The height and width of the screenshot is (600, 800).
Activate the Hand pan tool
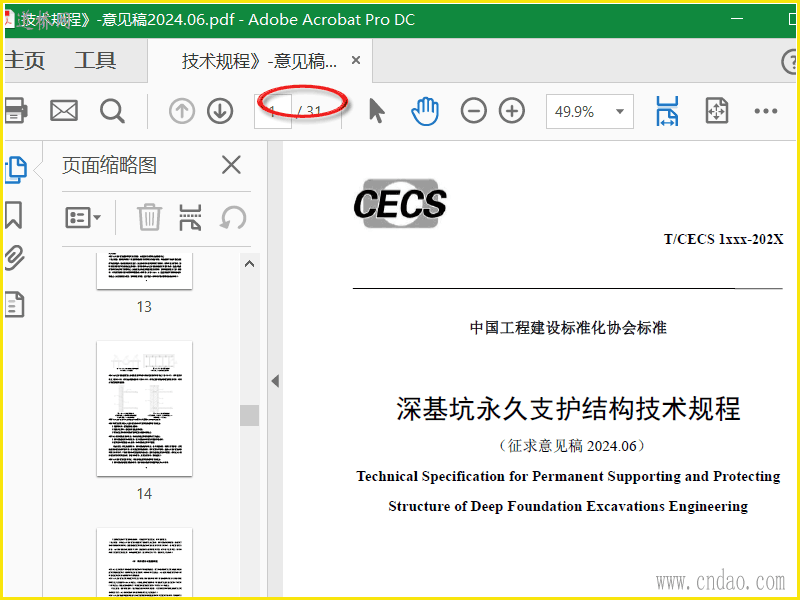425,111
